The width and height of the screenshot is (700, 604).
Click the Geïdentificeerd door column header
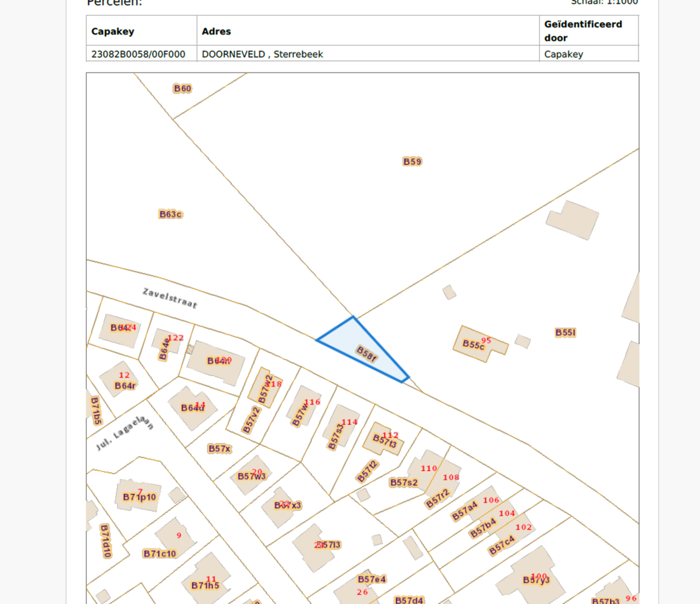click(583, 31)
